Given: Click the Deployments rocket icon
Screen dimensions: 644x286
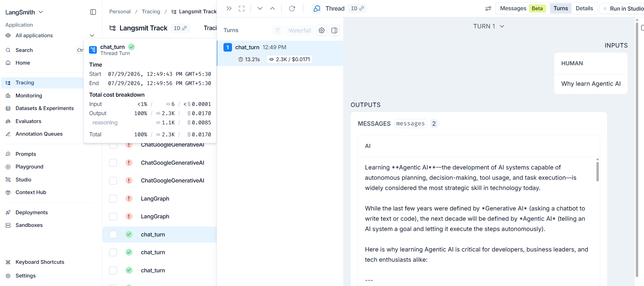Looking at the screenshot, I should [8, 213].
